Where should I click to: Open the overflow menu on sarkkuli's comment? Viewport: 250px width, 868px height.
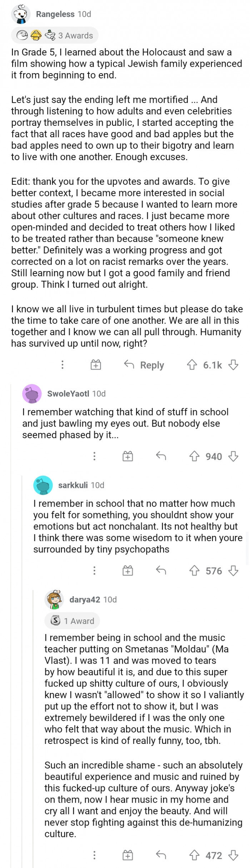click(94, 571)
